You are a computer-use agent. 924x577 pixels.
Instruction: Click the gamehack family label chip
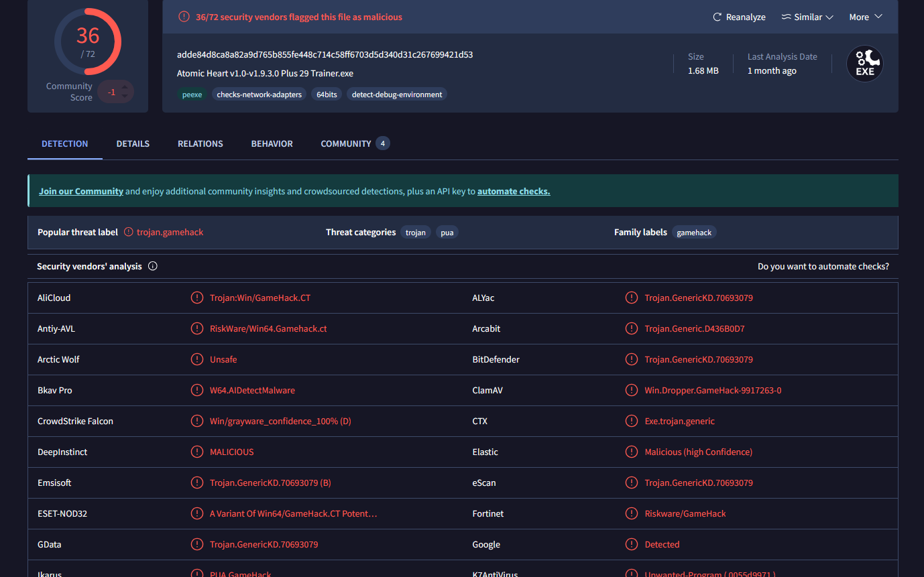click(x=694, y=233)
